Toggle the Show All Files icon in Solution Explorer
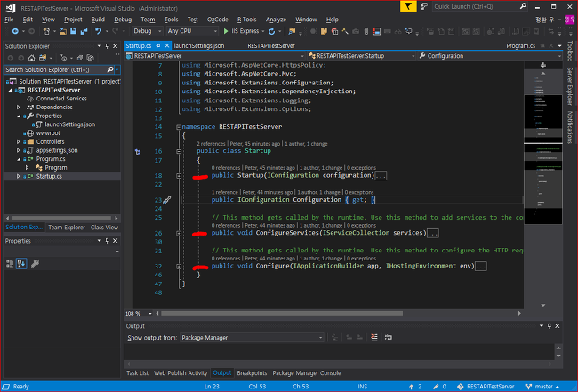 [x=91, y=58]
